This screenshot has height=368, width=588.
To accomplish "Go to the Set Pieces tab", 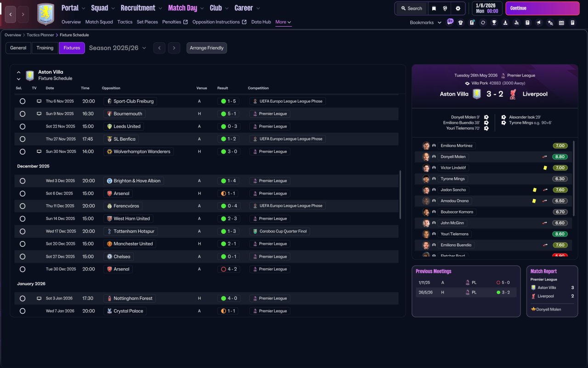I will click(x=147, y=22).
